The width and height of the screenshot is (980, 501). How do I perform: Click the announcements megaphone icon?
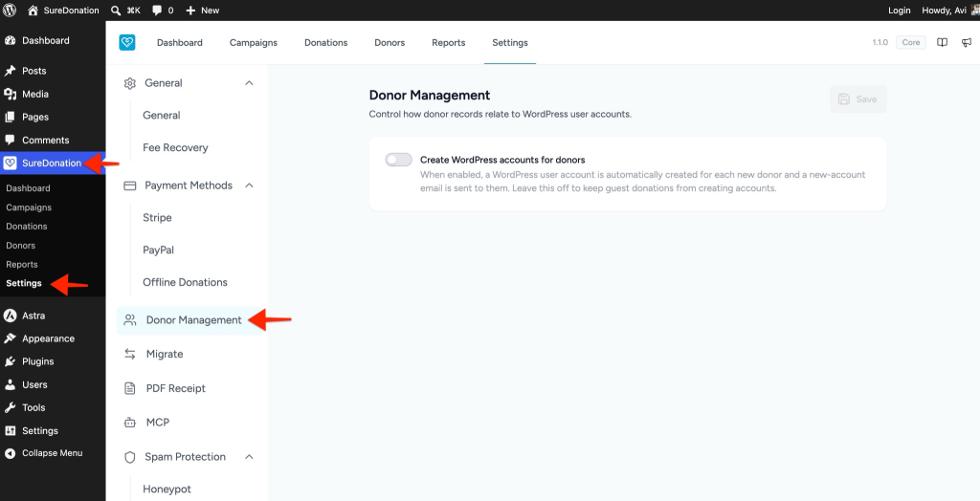point(967,42)
